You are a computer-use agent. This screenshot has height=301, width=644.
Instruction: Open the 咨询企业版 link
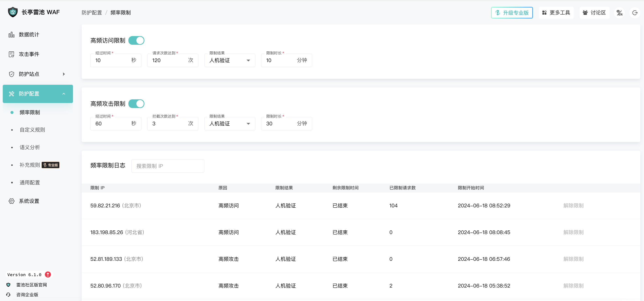[x=27, y=294]
